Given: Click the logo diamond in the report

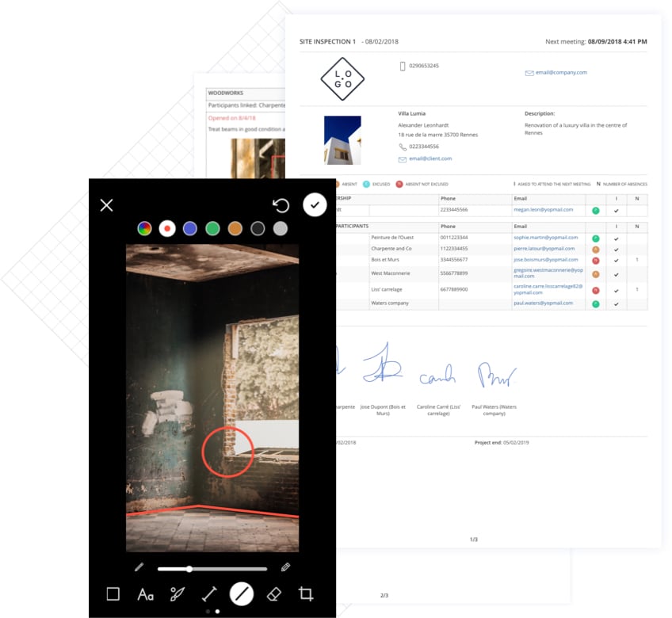Looking at the screenshot, I should [x=342, y=79].
